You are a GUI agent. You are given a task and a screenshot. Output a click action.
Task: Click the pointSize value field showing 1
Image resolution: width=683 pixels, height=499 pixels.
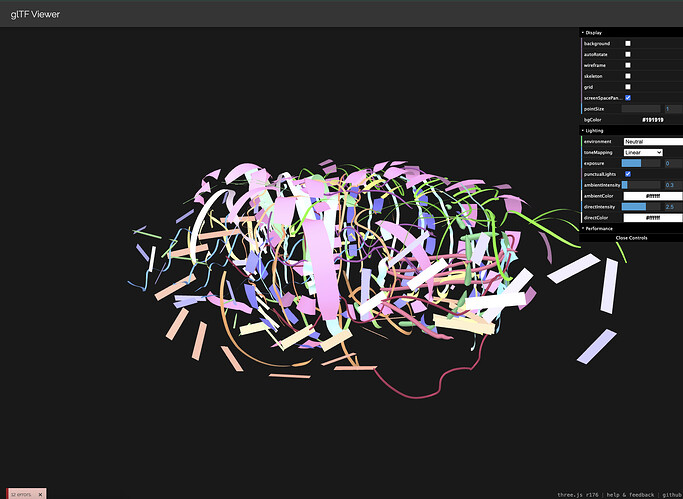(673, 109)
